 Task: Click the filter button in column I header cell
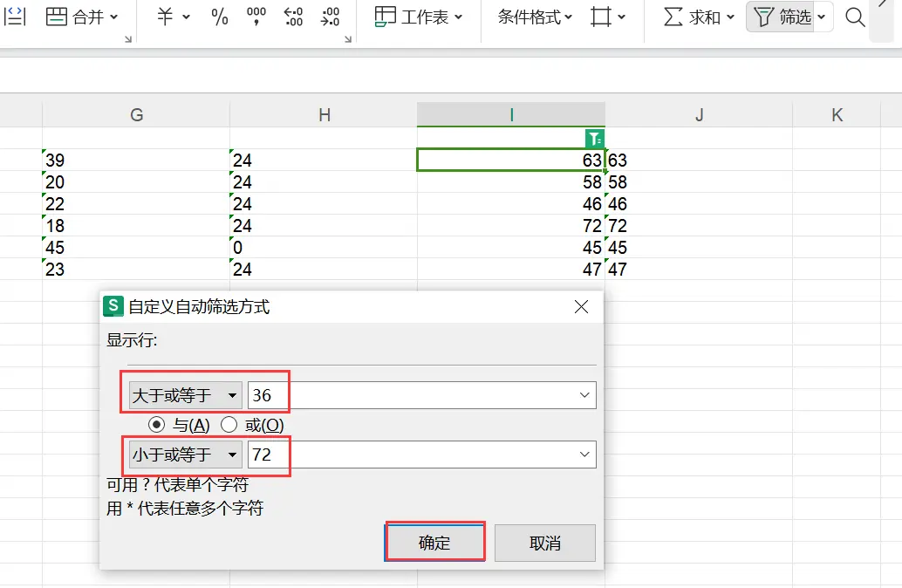[x=594, y=139]
